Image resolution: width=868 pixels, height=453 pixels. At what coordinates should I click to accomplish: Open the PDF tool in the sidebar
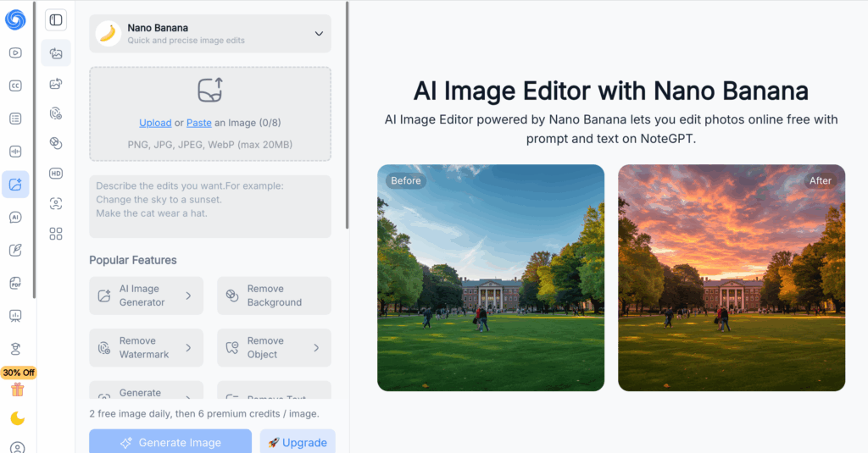click(15, 283)
